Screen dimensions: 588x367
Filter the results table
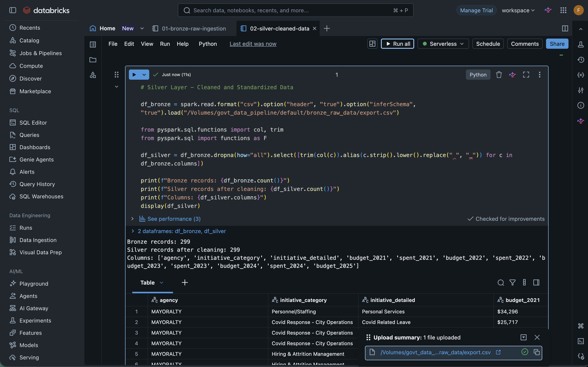click(513, 282)
